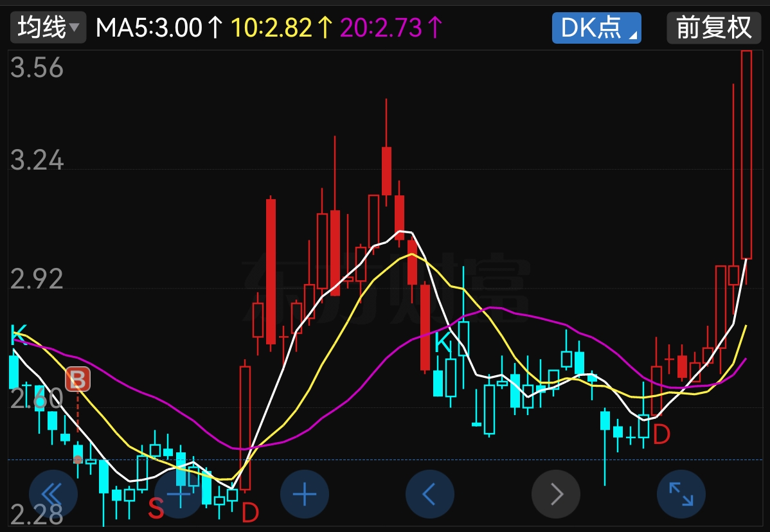Tap the 3.24 price axis label
This screenshot has width=770, height=532.
point(37,160)
